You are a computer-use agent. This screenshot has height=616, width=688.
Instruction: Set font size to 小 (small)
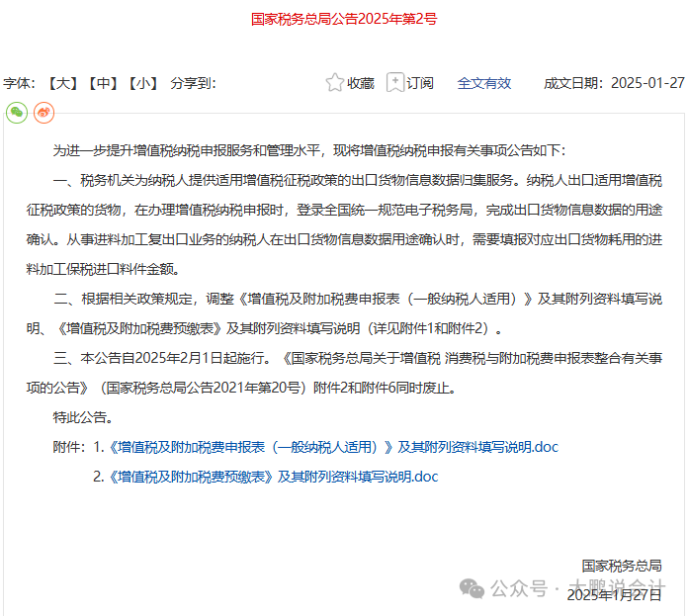click(x=142, y=83)
